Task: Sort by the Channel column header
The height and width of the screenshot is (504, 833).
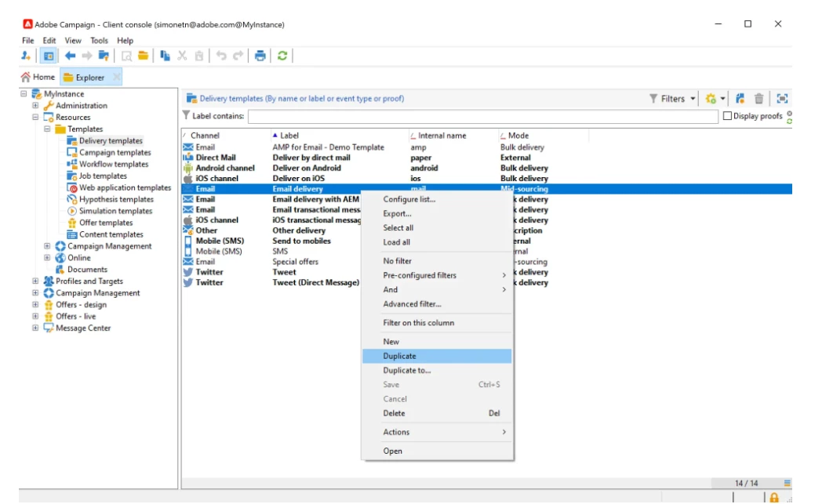Action: coord(226,136)
